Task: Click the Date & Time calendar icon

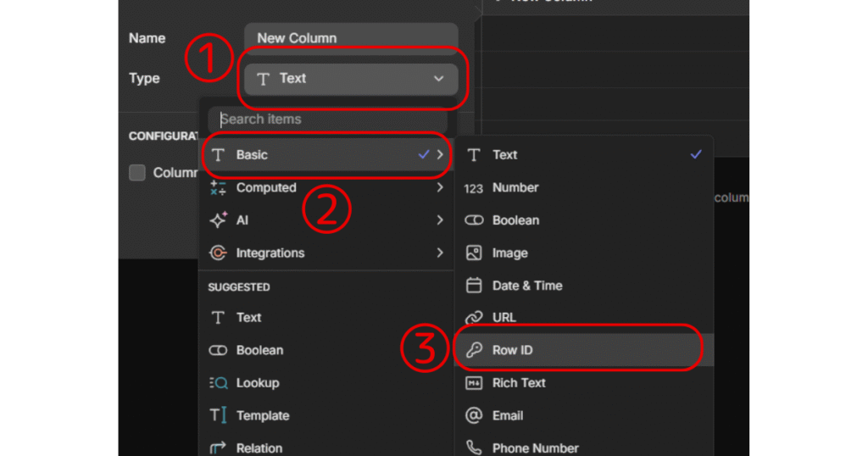Action: coord(474,285)
